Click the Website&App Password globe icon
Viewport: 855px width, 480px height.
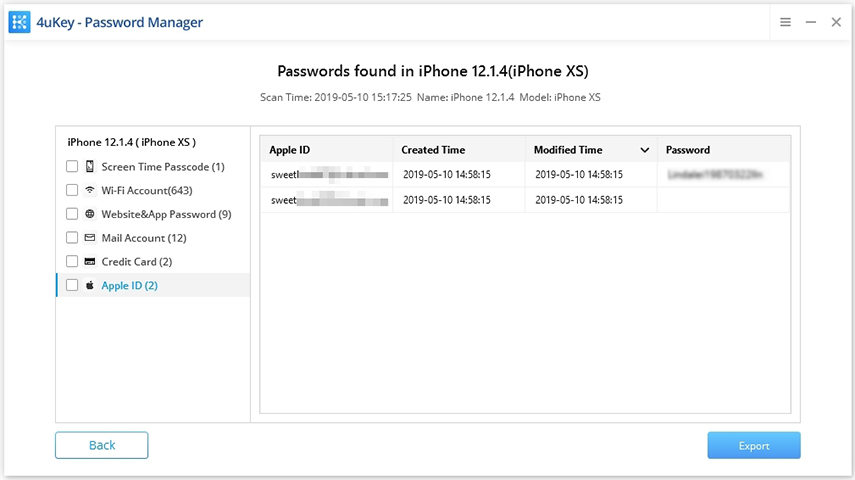[x=90, y=214]
